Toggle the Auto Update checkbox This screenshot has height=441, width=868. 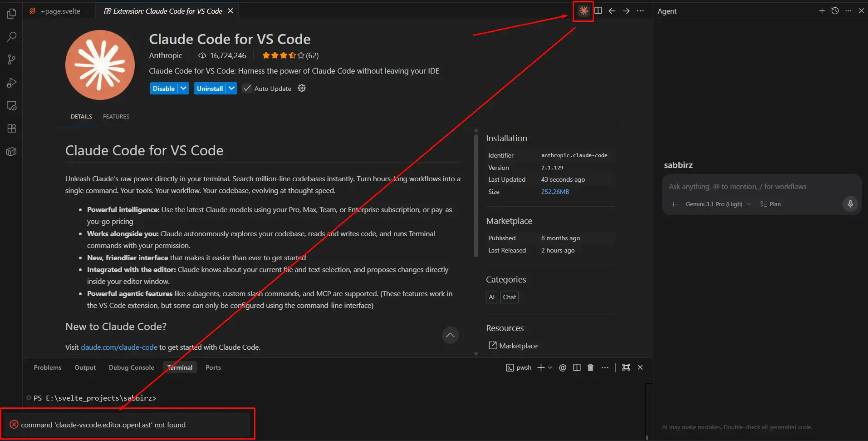(247, 88)
